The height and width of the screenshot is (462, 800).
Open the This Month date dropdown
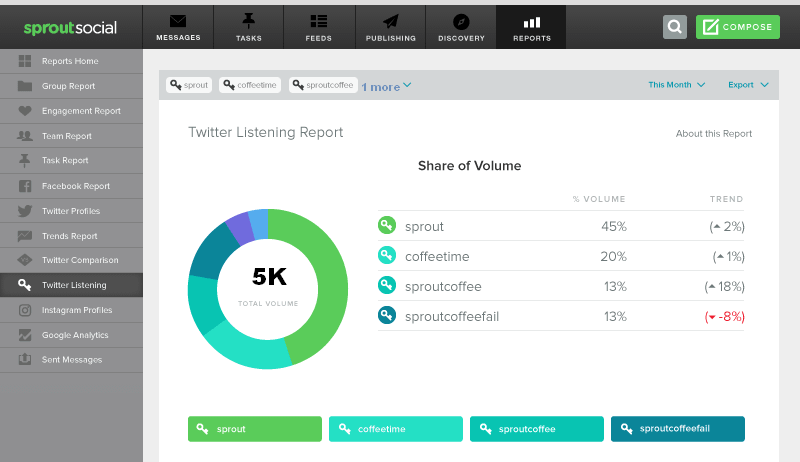[x=677, y=85]
